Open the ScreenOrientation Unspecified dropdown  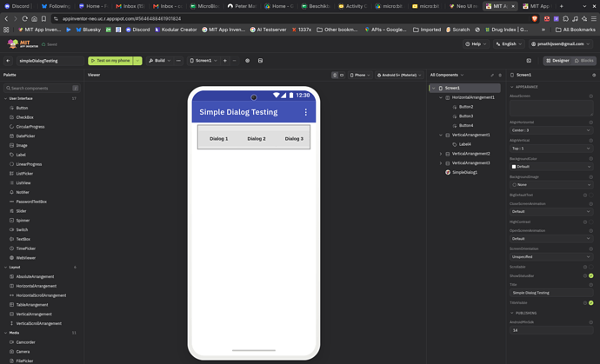(551, 257)
